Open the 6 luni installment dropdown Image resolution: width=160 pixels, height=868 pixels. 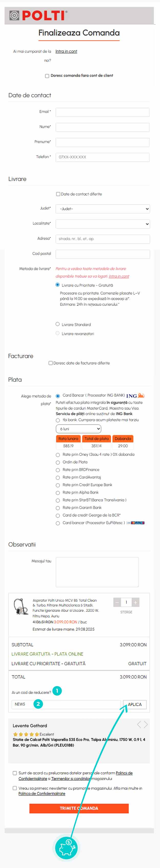[78, 429]
